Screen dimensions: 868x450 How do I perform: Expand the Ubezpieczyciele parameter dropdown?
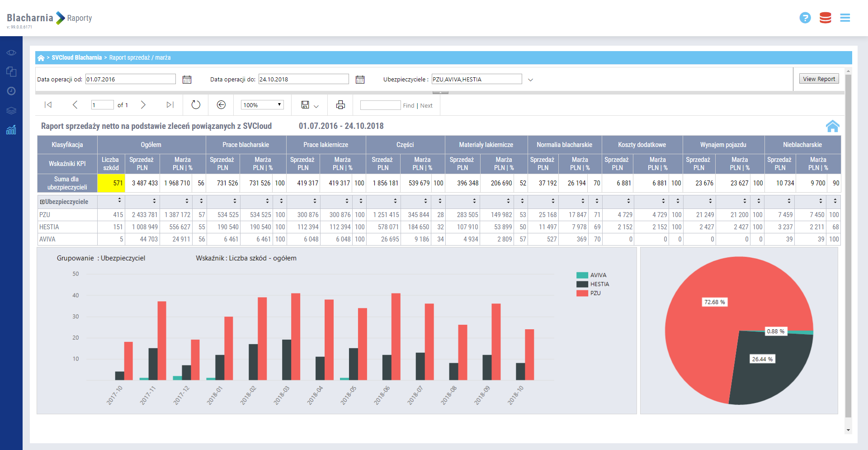click(530, 80)
